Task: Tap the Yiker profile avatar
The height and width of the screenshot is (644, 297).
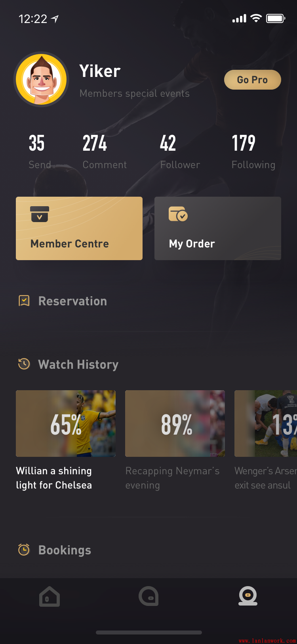Action: (41, 79)
